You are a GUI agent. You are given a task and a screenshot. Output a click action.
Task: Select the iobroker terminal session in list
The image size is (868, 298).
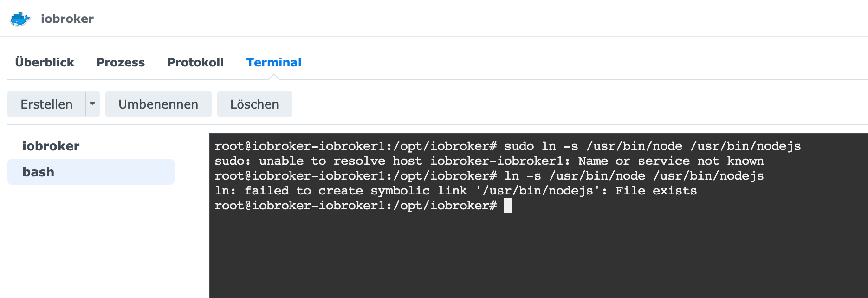tap(51, 146)
